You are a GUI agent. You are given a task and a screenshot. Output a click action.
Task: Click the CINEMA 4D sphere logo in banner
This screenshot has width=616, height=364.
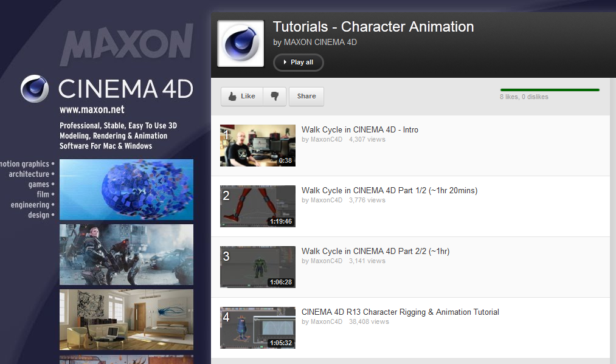(35, 89)
